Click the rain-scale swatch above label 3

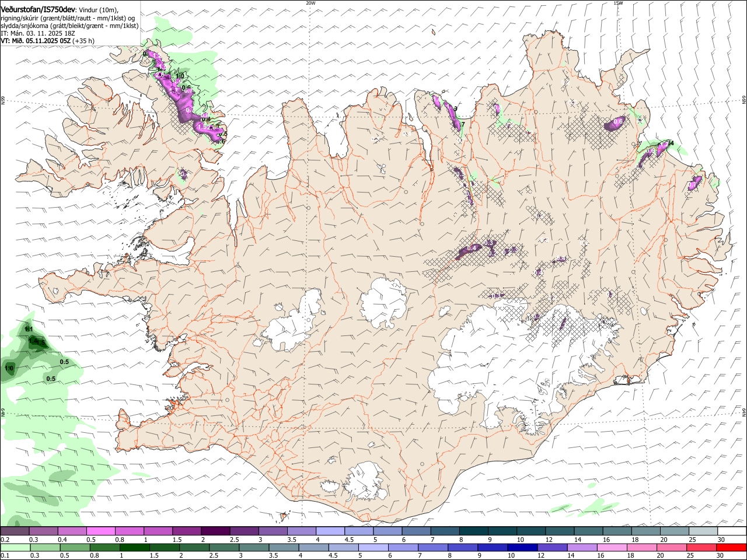coord(254,548)
